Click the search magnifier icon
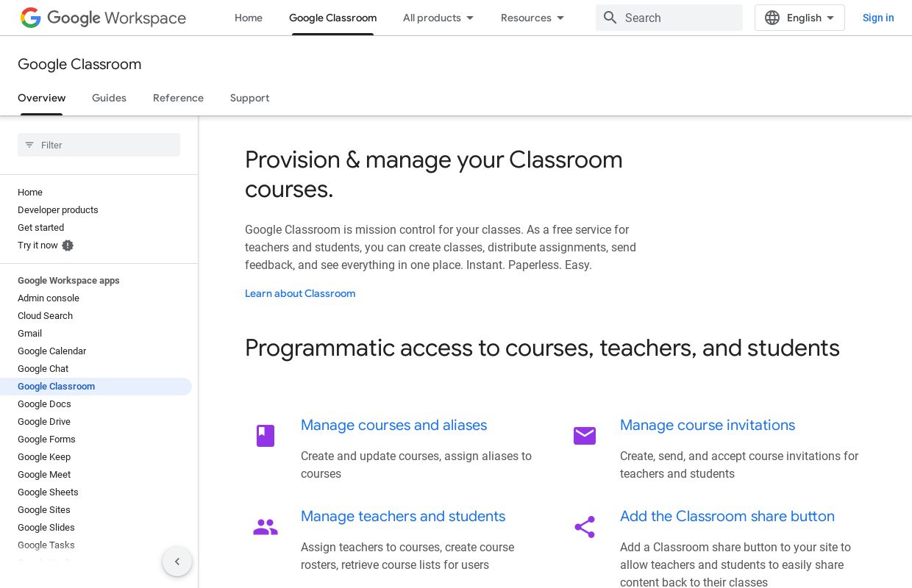 point(610,18)
